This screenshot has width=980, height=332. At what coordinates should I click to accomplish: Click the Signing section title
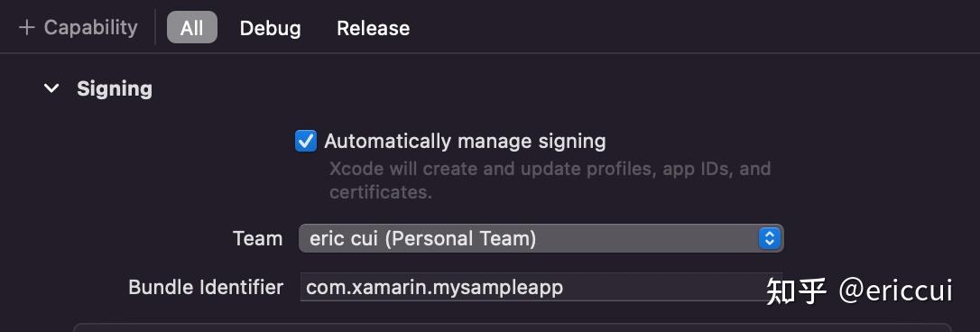pyautogui.click(x=115, y=88)
